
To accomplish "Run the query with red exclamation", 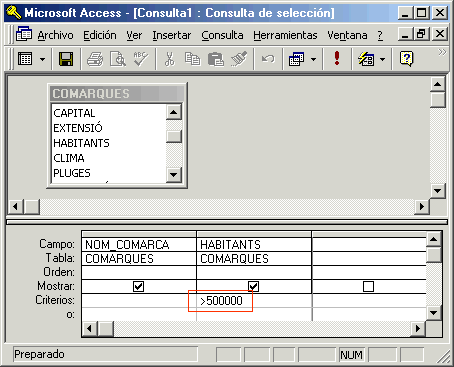I will 337,59.
